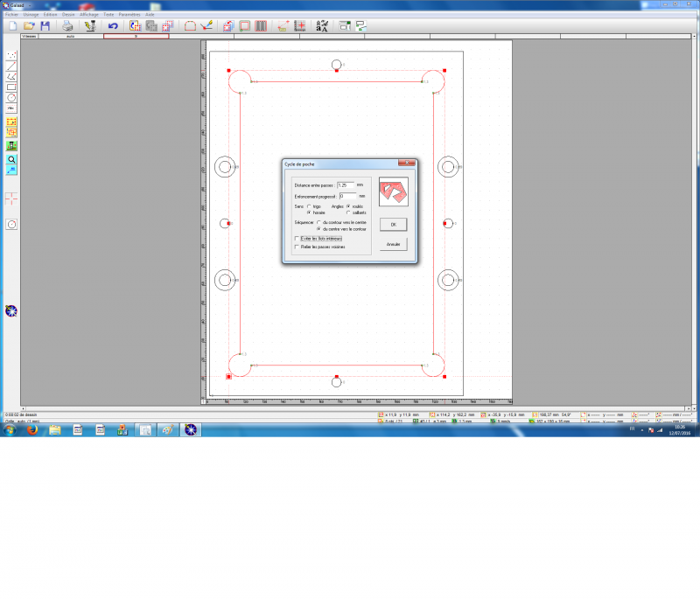Open Firefox from the Windows taskbar
The height and width of the screenshot is (599, 700).
31,429
